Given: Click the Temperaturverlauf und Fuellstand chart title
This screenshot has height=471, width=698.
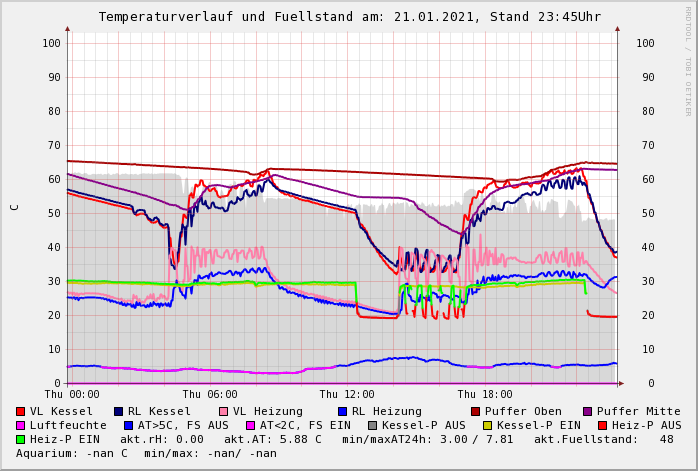Looking at the screenshot, I should point(349,17).
